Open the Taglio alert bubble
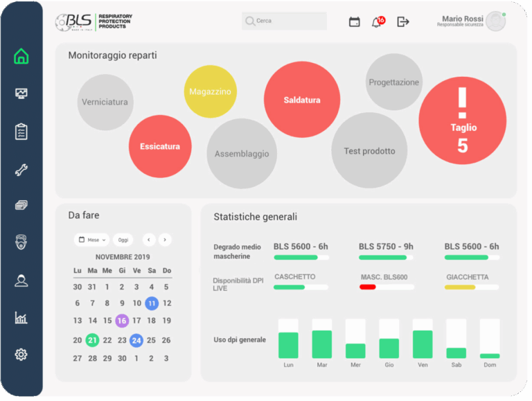 click(x=463, y=121)
